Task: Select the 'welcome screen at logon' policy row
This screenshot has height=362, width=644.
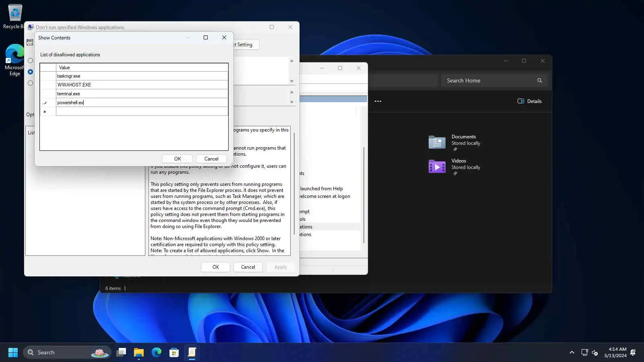Action: (330, 196)
